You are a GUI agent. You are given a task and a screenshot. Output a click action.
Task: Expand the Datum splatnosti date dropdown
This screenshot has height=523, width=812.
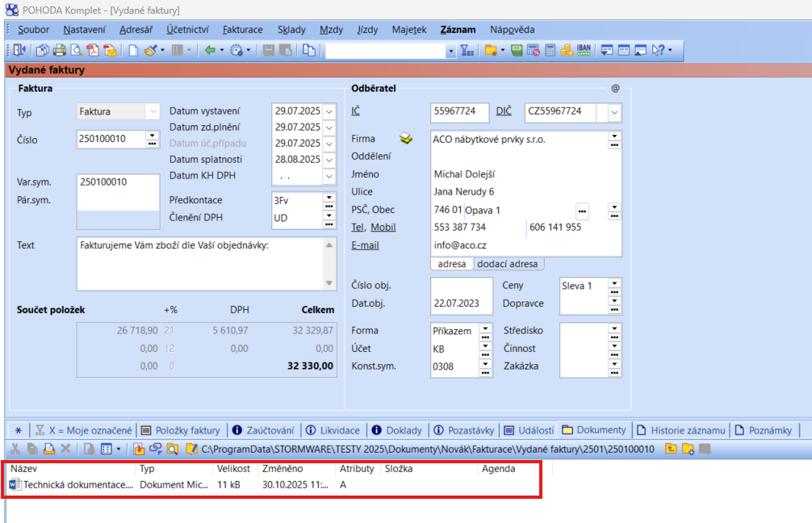(x=329, y=160)
